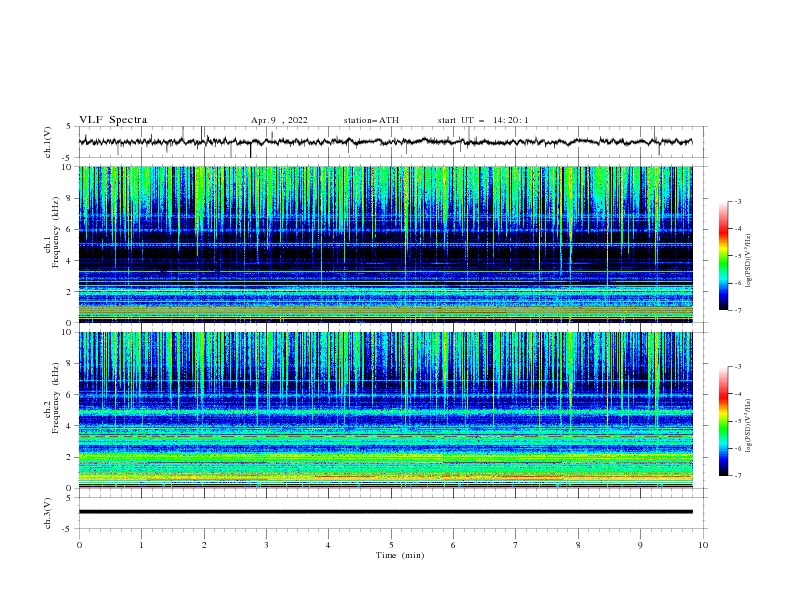Click the "9" tick on the Time axis
Viewport: 792px width, 612px height.
[x=640, y=545]
